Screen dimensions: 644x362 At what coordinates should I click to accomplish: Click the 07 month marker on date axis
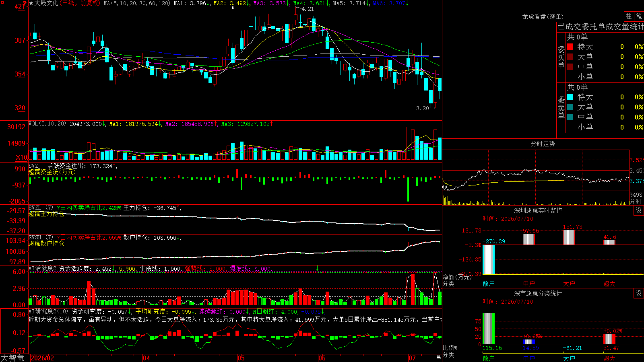[412, 358]
